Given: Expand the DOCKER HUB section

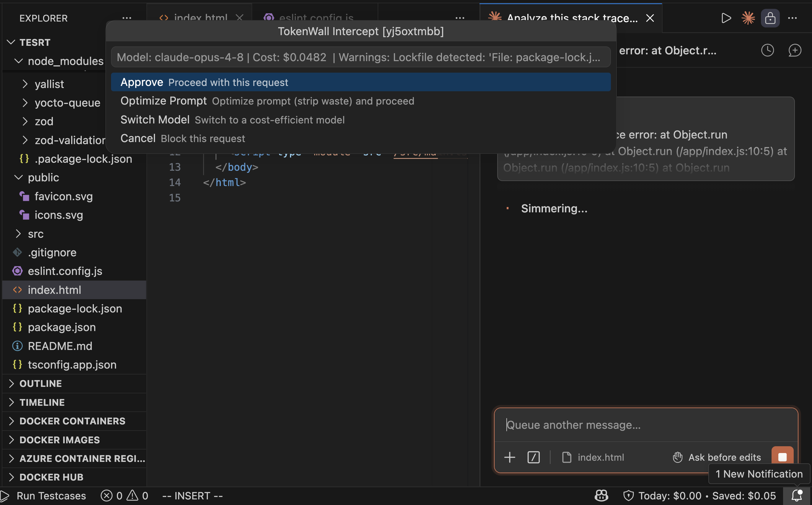Looking at the screenshot, I should [x=74, y=477].
